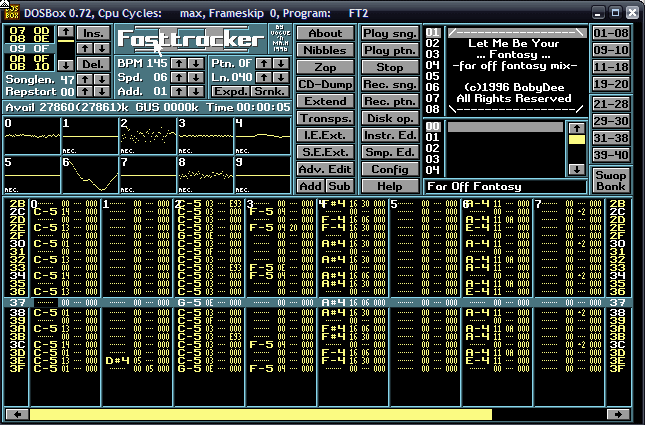645x425 pixels.
Task: Click the Extend button
Action: 325,101
